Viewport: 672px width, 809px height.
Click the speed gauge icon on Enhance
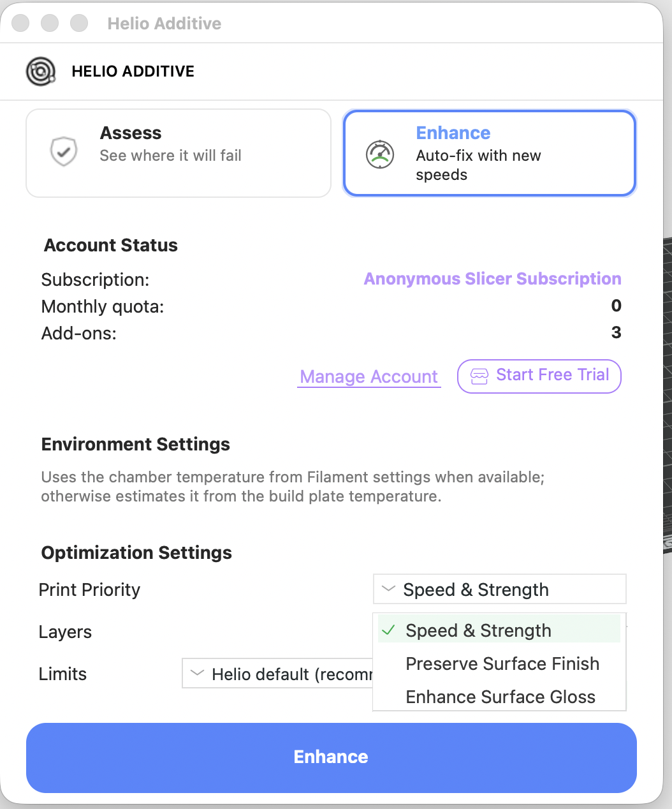point(380,154)
